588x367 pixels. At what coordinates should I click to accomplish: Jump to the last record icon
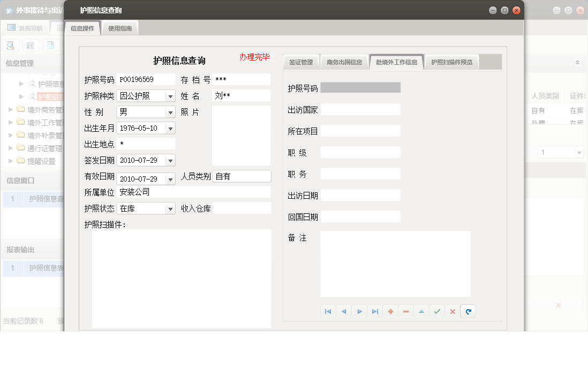374,311
